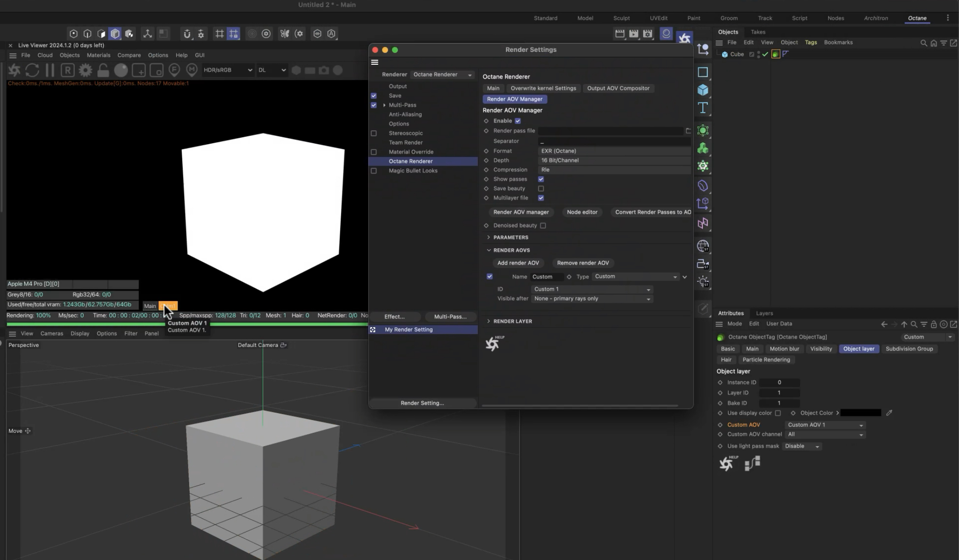The width and height of the screenshot is (959, 560).
Task: Uncheck the Enable AOV manager checkbox
Action: 518,121
